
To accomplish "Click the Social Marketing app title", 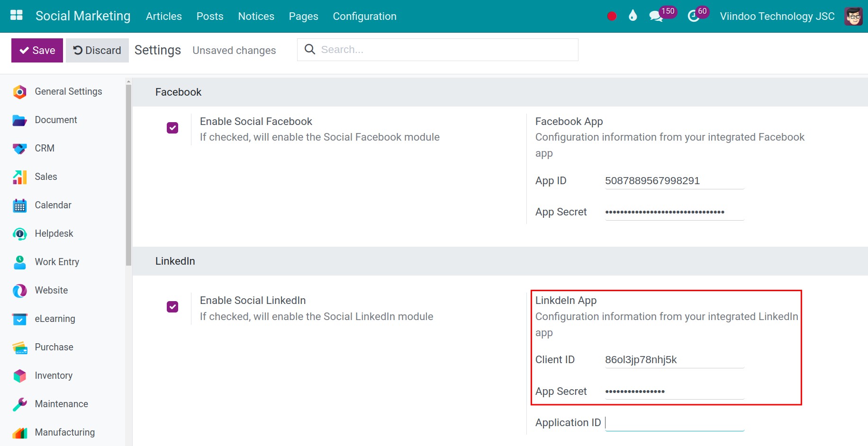I will pos(83,16).
